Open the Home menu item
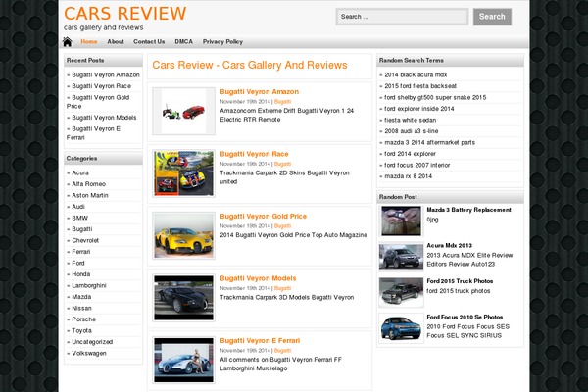Image resolution: width=588 pixels, height=392 pixels. [89, 41]
